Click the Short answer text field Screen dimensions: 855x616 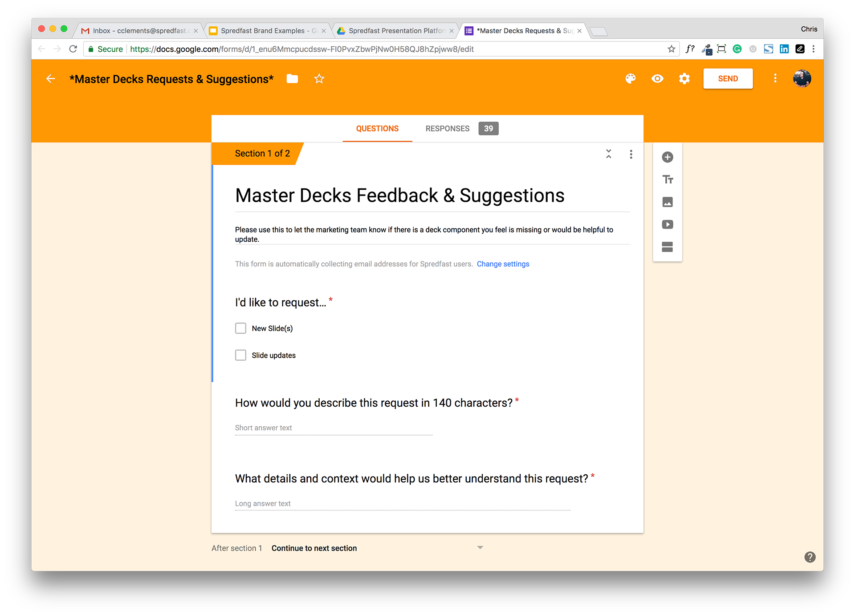coord(333,428)
